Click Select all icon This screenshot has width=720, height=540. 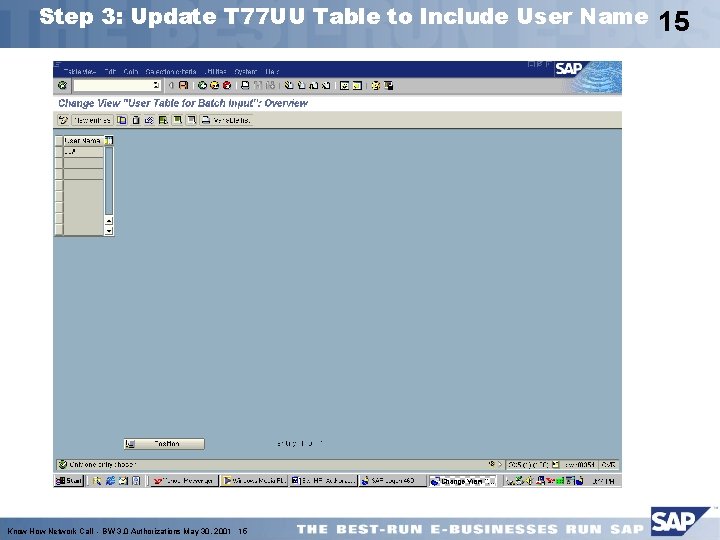tap(163, 120)
